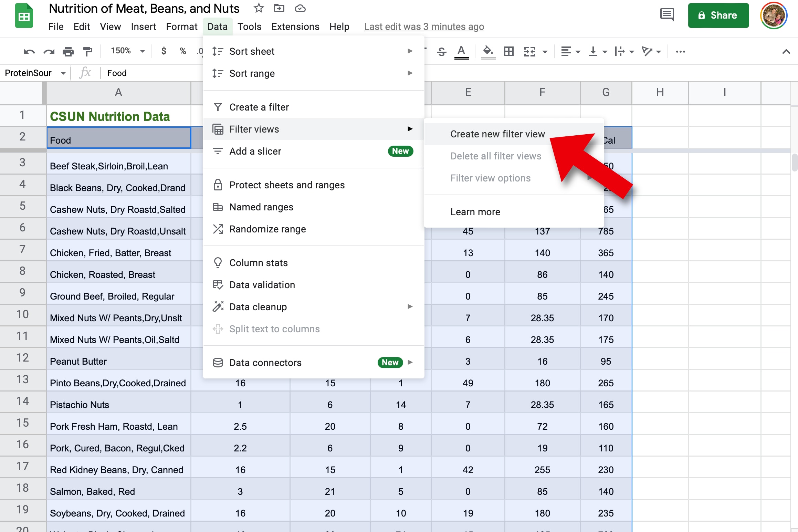This screenshot has width=798, height=532.
Task: Open text wrapping dropdown
Action: (624, 52)
